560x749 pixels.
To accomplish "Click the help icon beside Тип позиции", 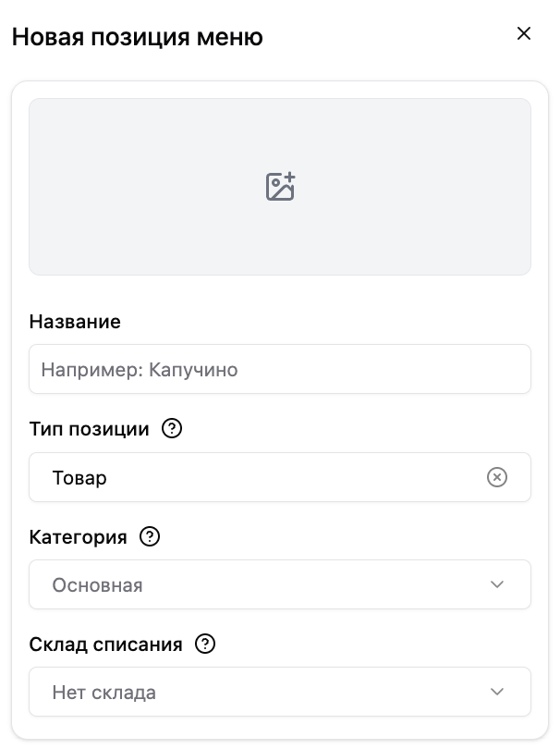I will [x=172, y=428].
